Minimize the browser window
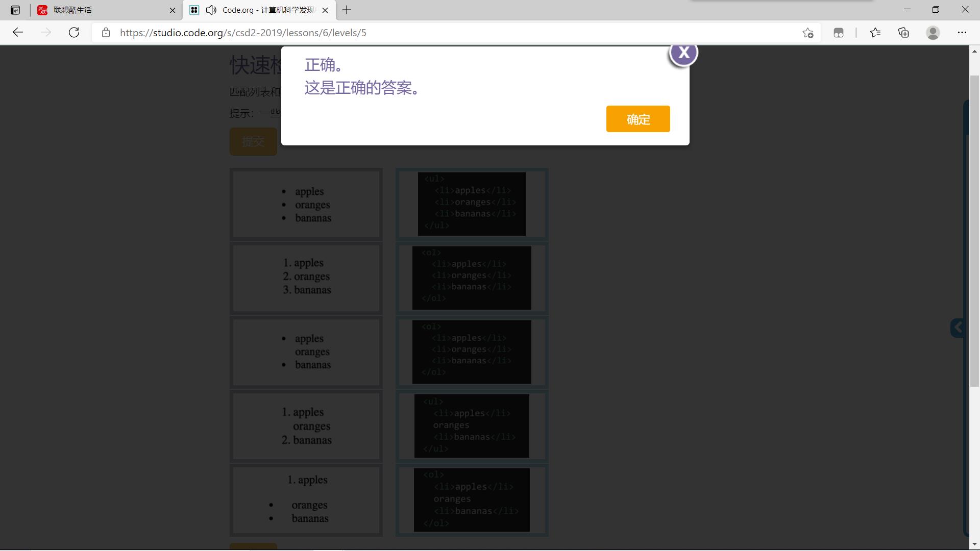The width and height of the screenshot is (980, 551). point(907,10)
